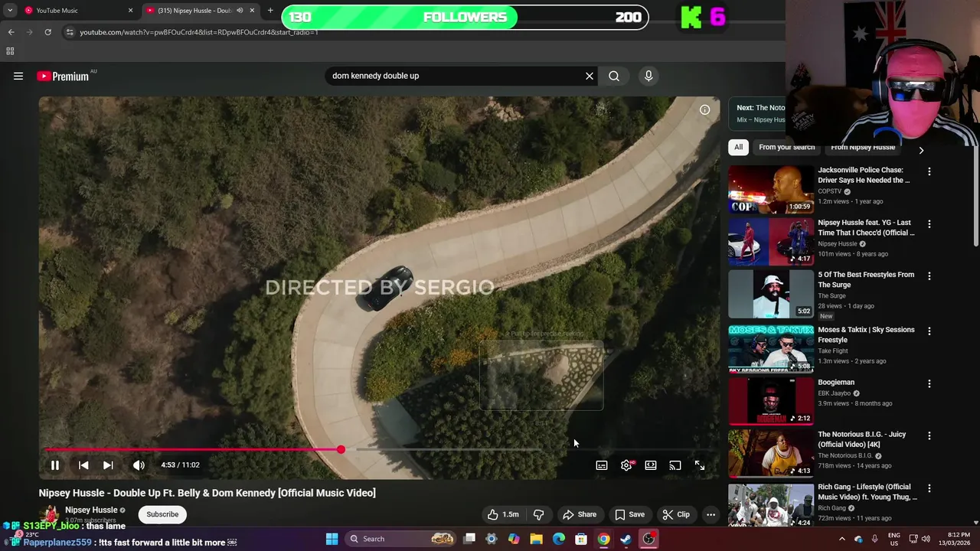Create a Clip of the video
Screen dimensions: 980x551
[x=676, y=514]
